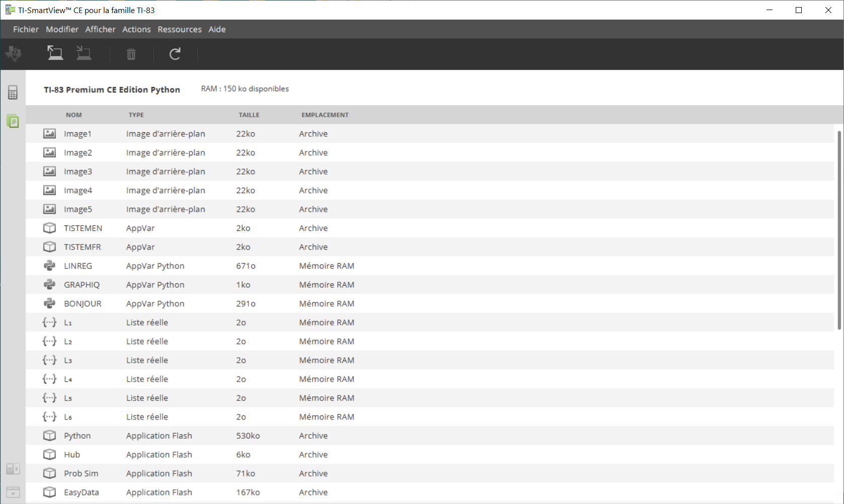Click the Python icon beside LINREG
Viewport: 844px width, 504px height.
(x=49, y=266)
